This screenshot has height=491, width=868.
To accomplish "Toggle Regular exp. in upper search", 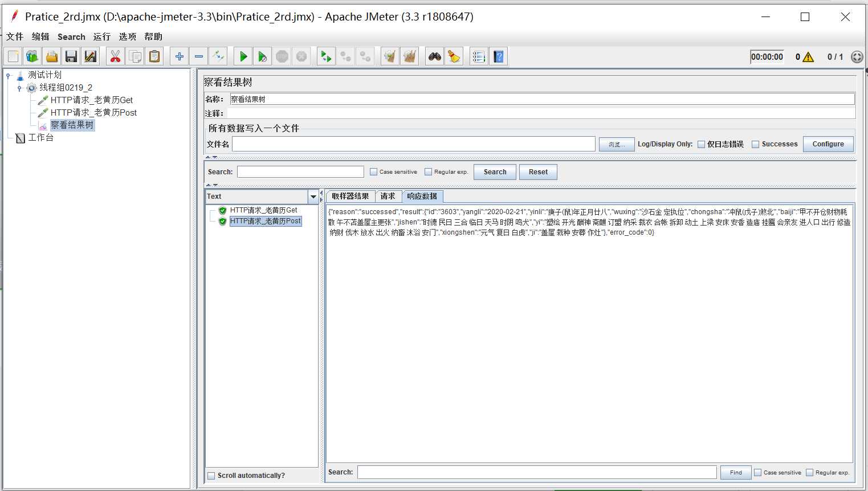I will pyautogui.click(x=428, y=171).
